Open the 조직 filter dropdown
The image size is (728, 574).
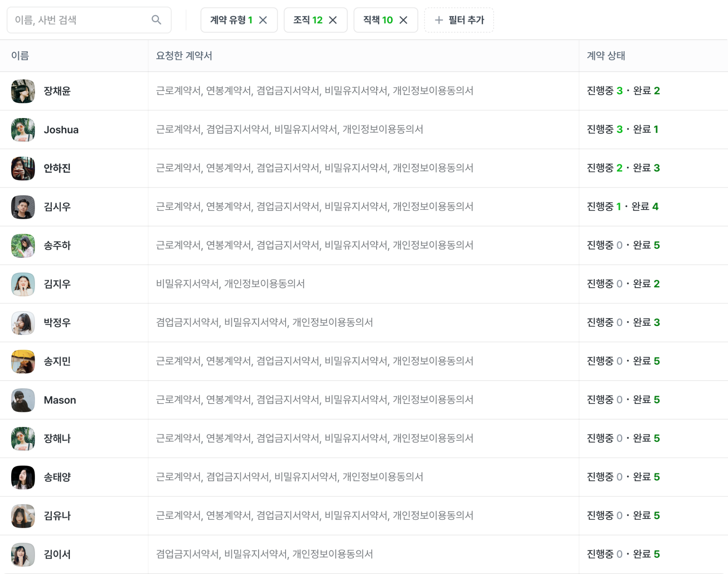[x=307, y=20]
